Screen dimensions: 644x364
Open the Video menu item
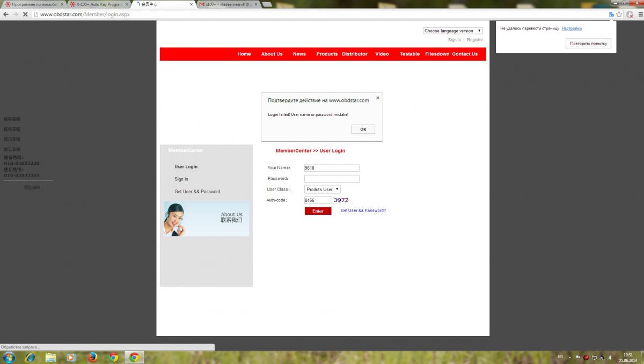point(382,54)
